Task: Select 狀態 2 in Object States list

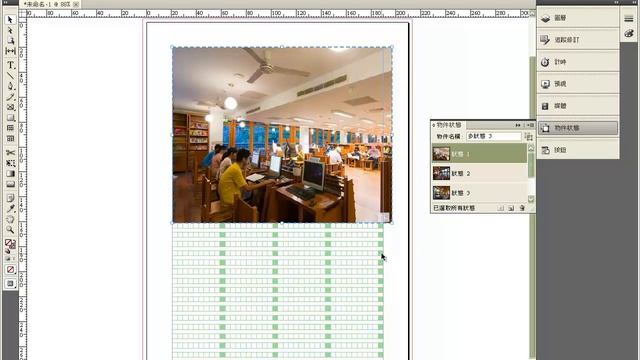Action: (479, 173)
